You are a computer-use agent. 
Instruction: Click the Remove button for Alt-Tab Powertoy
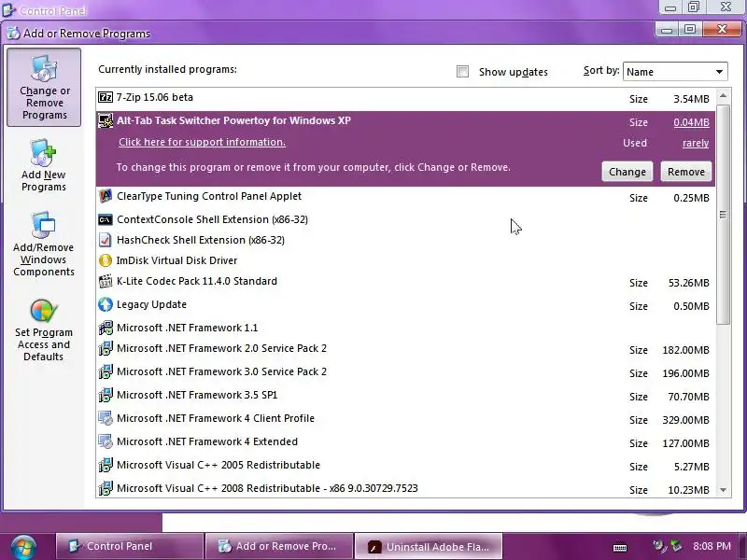point(686,172)
